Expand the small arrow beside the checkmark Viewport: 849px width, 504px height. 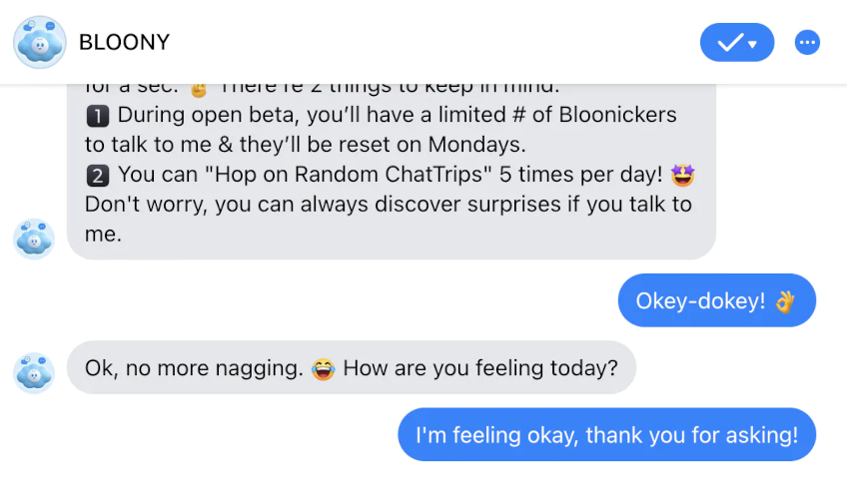coord(753,44)
